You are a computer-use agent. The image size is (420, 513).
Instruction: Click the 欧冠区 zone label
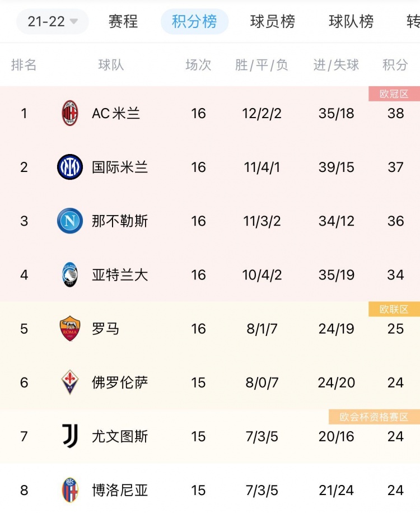pyautogui.click(x=394, y=94)
